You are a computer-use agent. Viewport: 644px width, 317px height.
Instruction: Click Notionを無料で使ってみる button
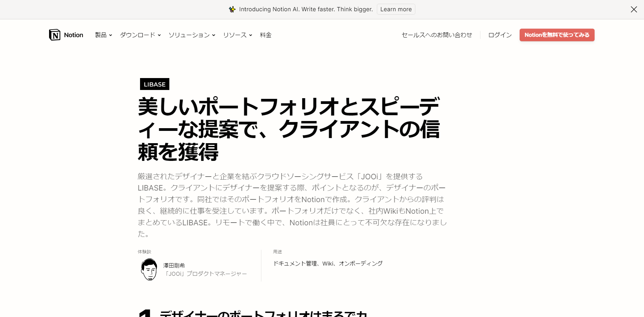(x=557, y=35)
